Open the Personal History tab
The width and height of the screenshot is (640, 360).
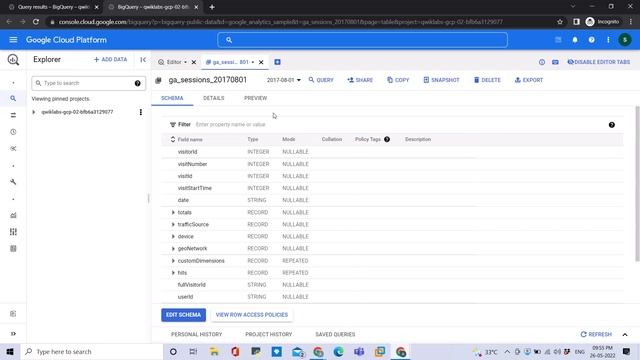[x=196, y=334]
